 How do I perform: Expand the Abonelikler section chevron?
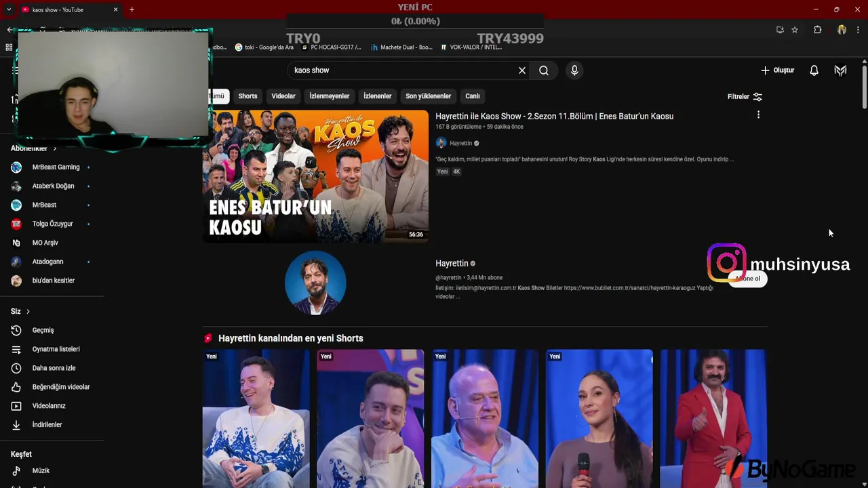pyautogui.click(x=55, y=148)
